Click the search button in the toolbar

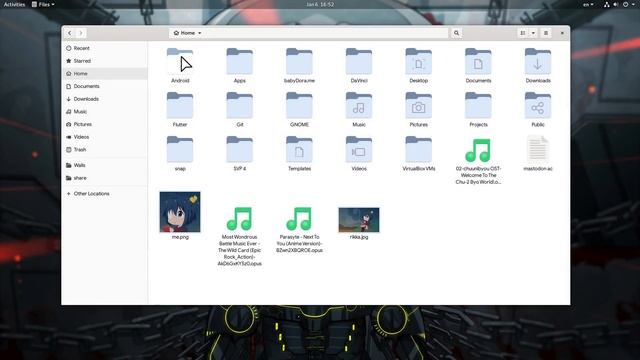(x=456, y=33)
